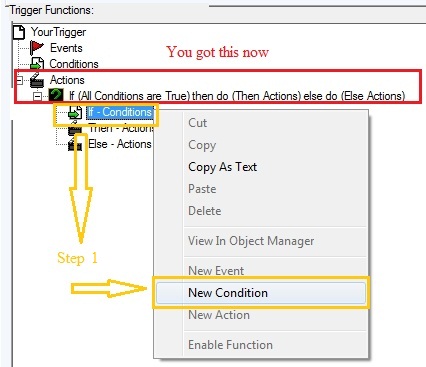Collapse the If Then Else action node

point(38,96)
